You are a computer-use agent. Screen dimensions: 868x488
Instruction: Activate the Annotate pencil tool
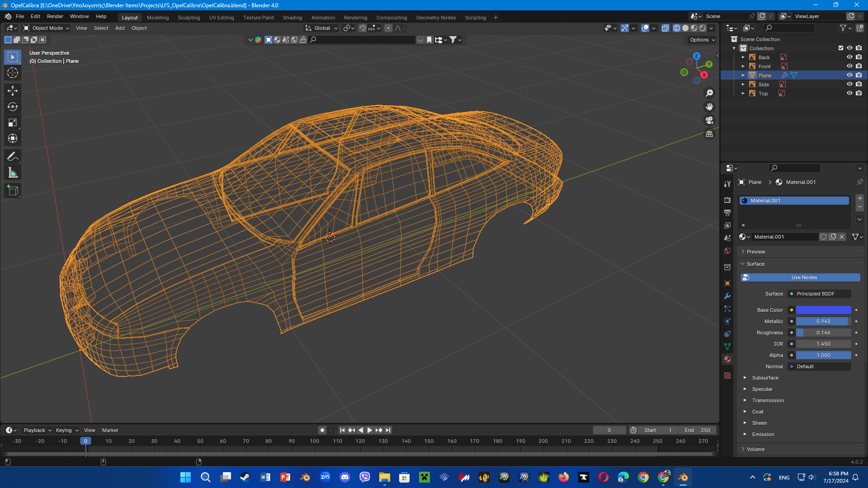click(13, 157)
